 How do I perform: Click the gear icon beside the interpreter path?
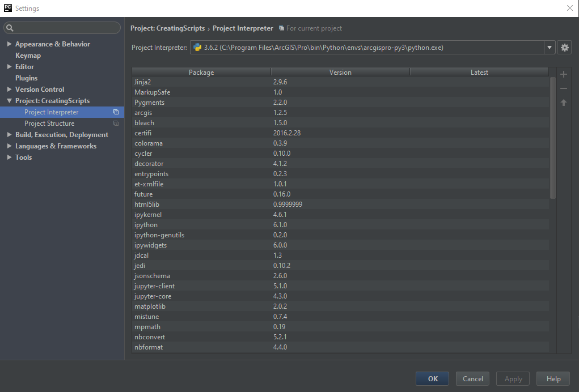564,48
